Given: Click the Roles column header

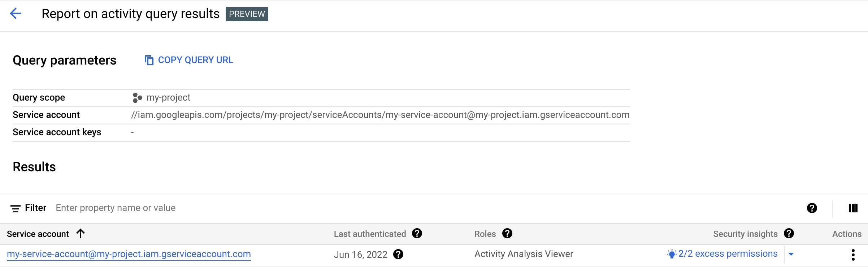Looking at the screenshot, I should 485,234.
